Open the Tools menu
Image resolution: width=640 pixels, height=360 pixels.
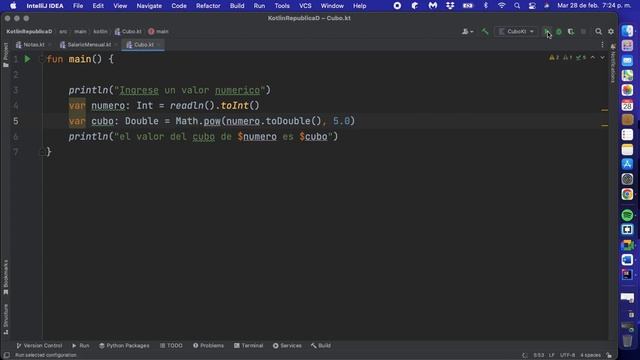(282, 6)
